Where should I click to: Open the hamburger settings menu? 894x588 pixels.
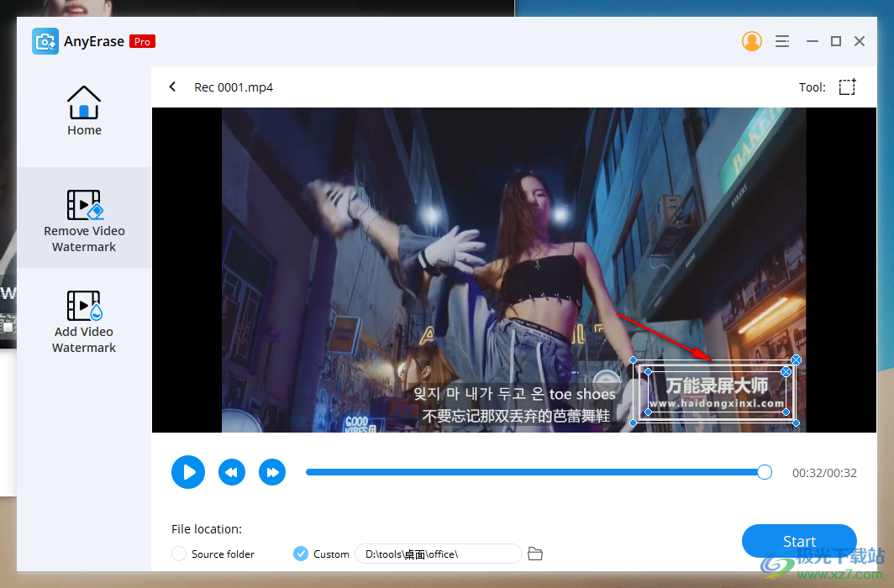click(x=782, y=40)
